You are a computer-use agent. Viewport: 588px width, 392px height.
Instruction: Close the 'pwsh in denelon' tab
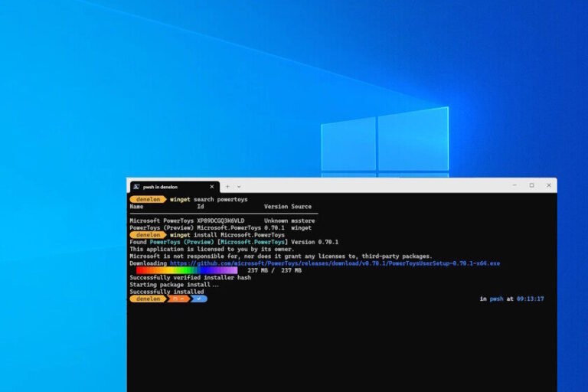(x=212, y=187)
